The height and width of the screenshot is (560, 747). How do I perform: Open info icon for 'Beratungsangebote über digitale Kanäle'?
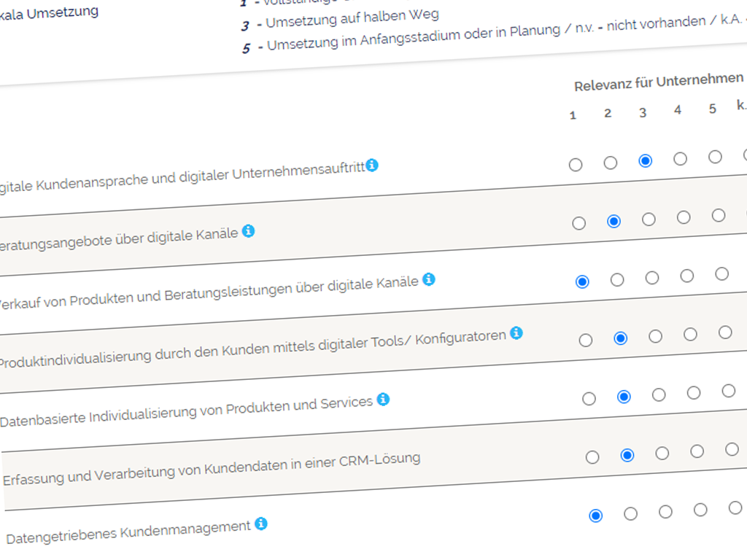point(248,231)
